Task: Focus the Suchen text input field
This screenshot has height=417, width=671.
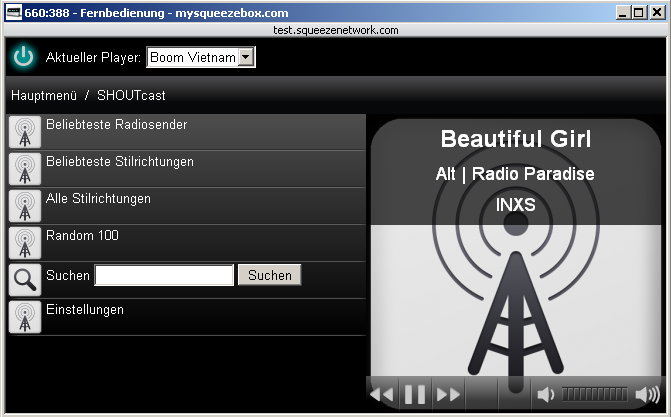Action: click(x=164, y=275)
